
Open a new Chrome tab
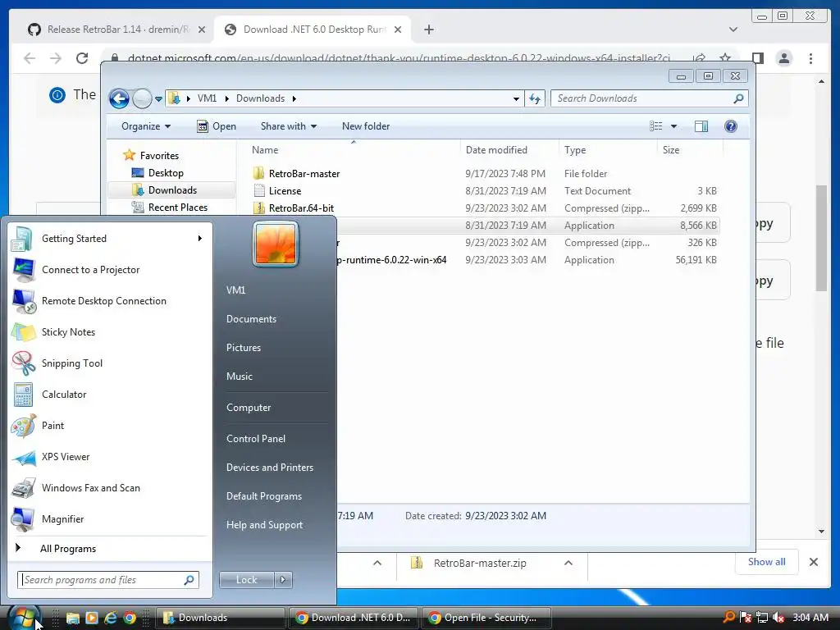coord(428,30)
